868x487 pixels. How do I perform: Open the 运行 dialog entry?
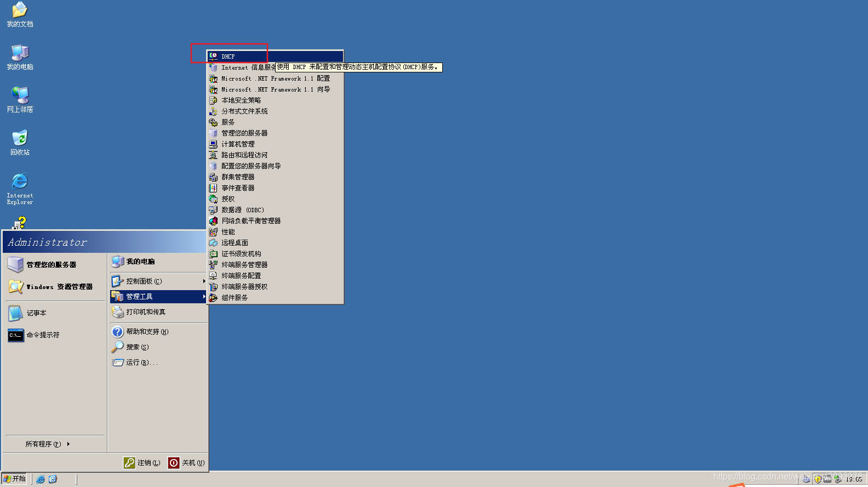coord(158,363)
